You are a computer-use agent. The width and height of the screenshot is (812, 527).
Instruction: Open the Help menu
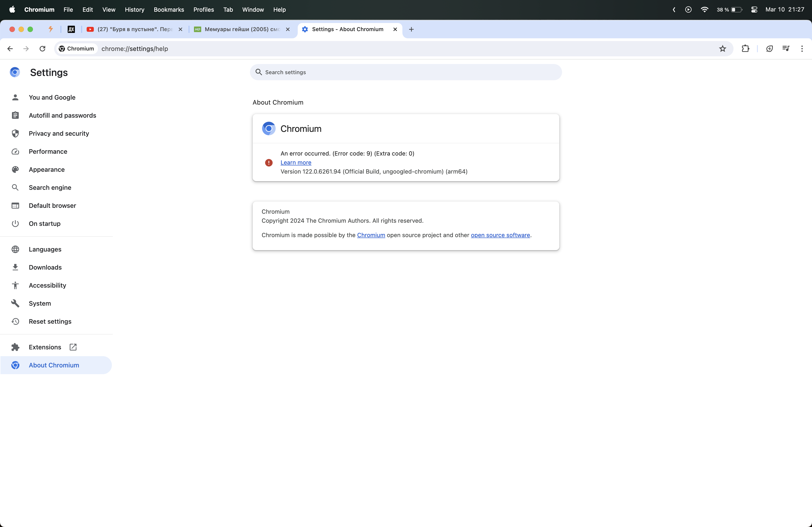click(x=279, y=9)
